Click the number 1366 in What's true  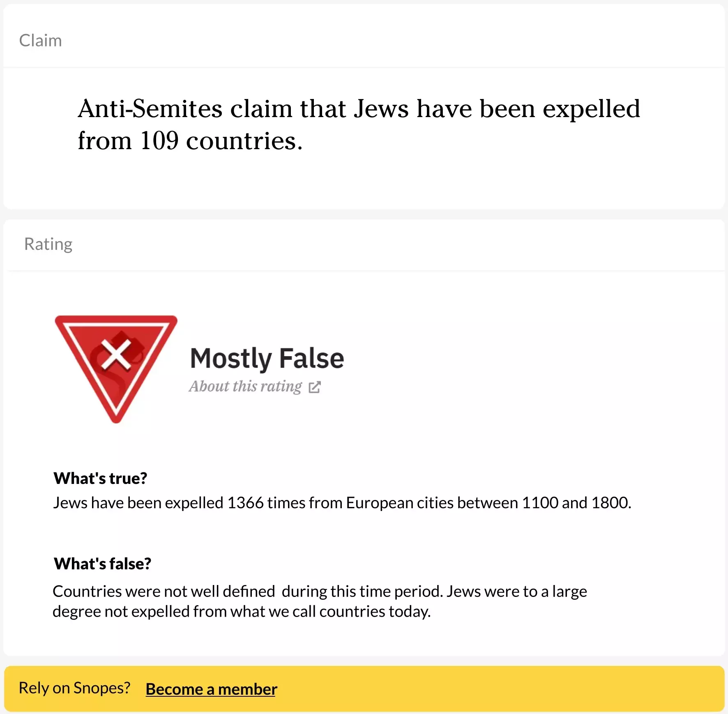245,503
